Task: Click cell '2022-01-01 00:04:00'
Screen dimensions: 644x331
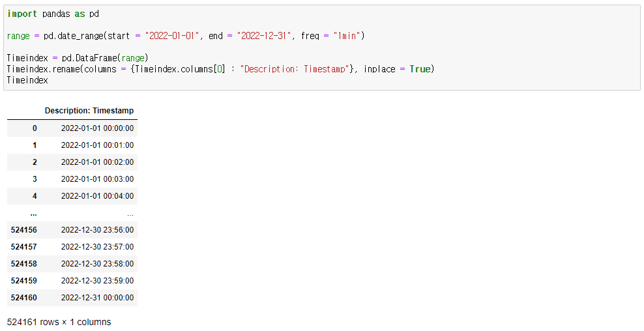Action: coord(97,196)
